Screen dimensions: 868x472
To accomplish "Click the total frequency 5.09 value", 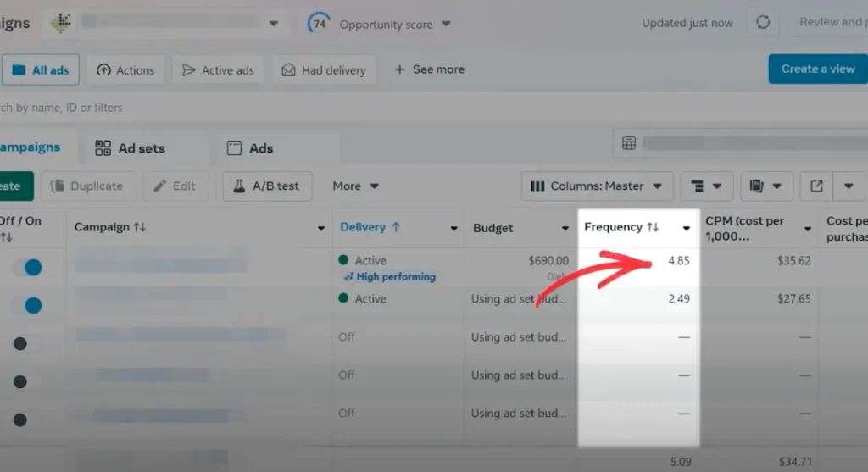I will coord(681,462).
